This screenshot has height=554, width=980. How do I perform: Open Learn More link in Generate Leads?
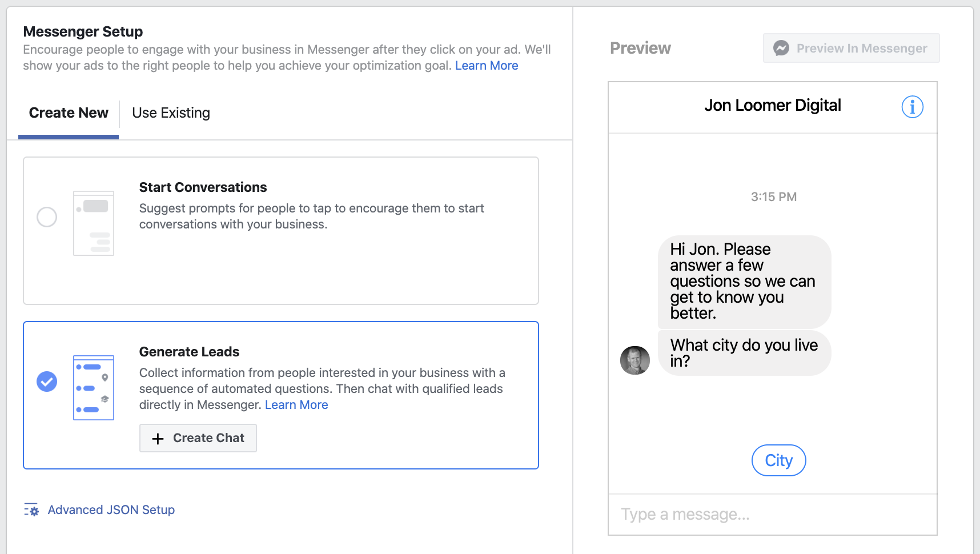[x=296, y=405]
